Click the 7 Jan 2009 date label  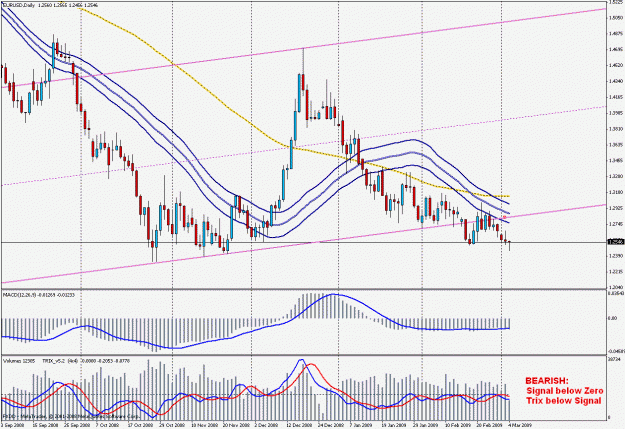point(361,425)
